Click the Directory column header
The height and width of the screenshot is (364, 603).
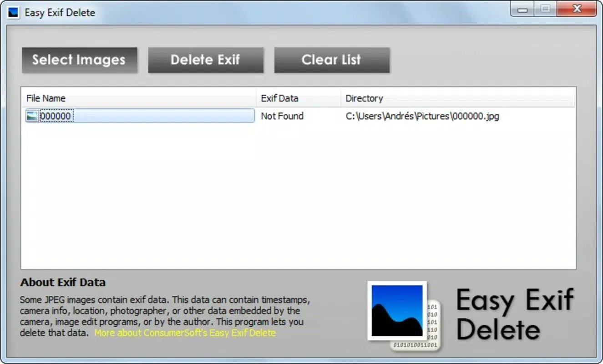click(458, 98)
